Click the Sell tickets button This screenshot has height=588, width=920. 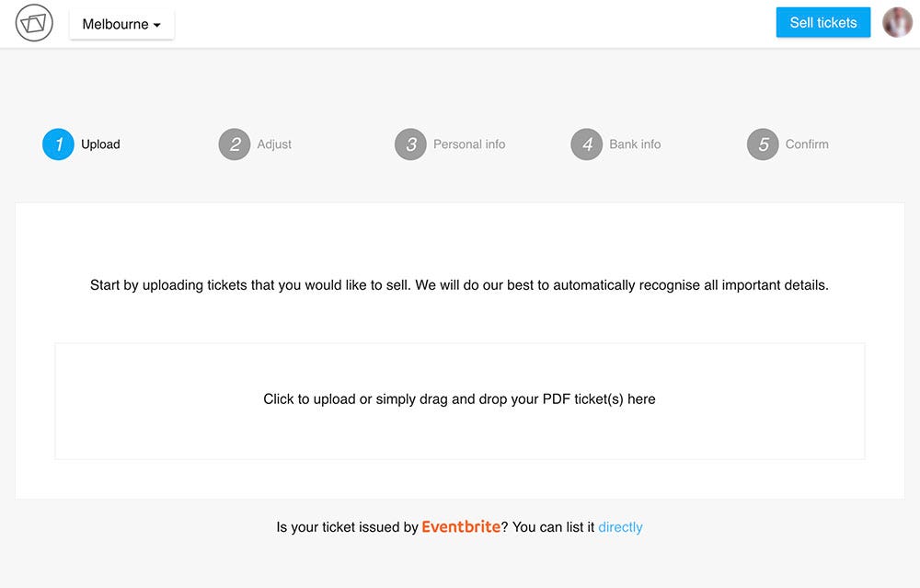[823, 22]
